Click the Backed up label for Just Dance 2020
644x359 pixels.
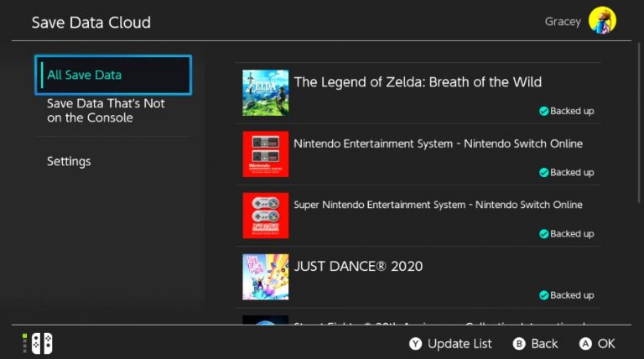click(x=572, y=295)
